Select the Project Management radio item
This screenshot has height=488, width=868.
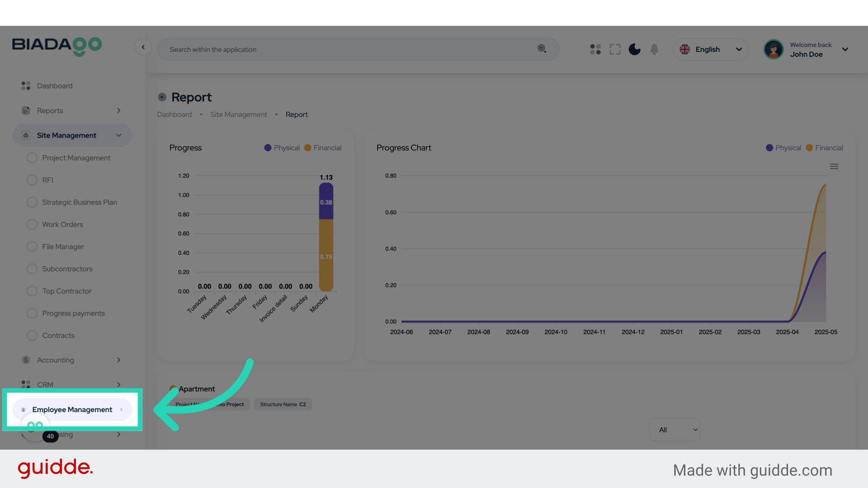point(32,158)
